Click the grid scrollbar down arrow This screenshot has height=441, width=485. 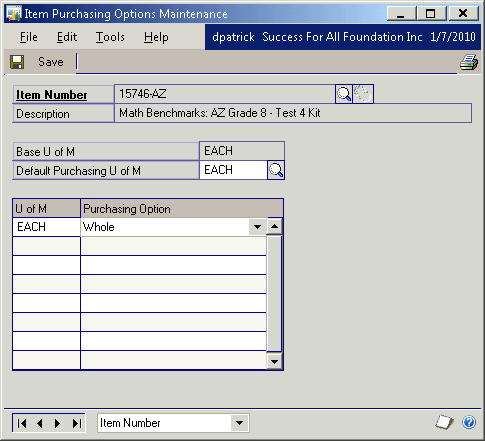(275, 361)
